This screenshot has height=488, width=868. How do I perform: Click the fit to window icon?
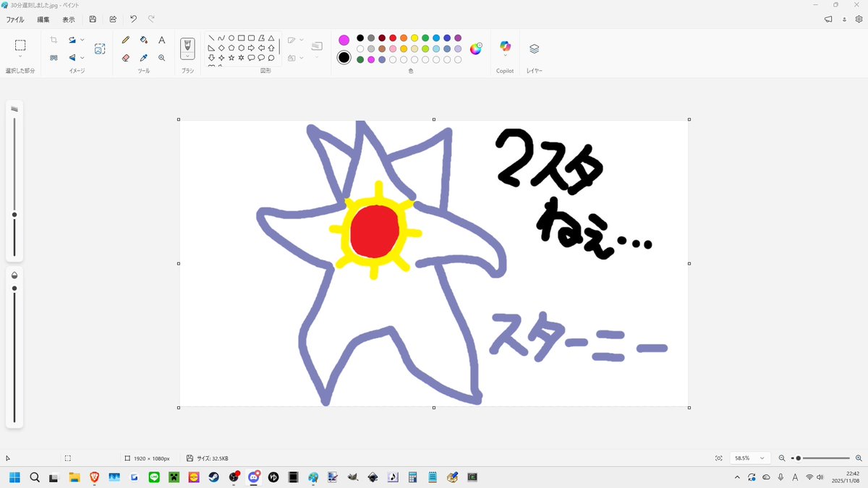point(718,458)
